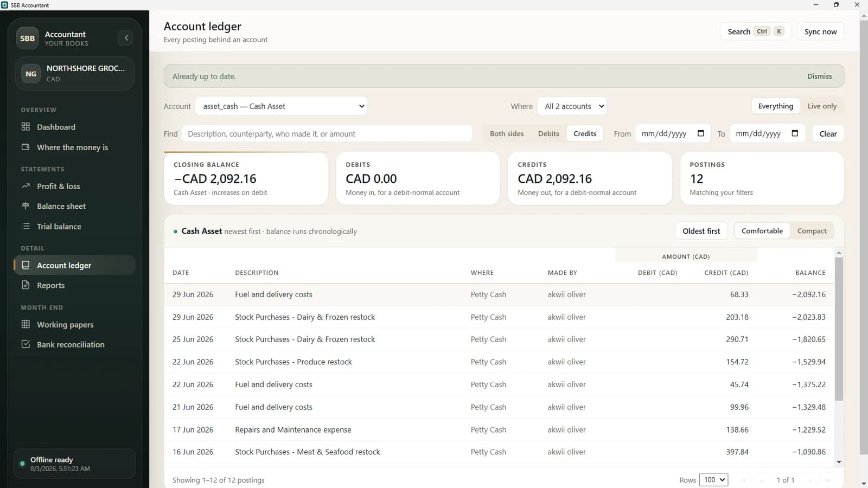
Task: Click the ledger table vertical scrollbar
Action: pos(839,329)
